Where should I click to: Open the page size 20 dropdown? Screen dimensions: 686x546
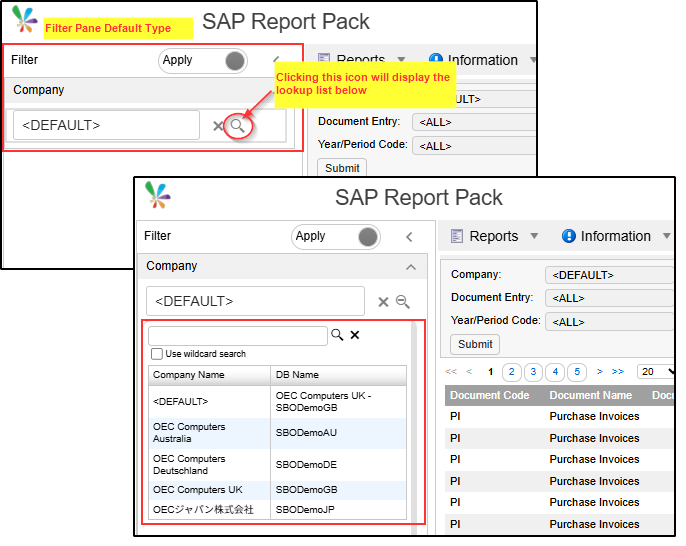coord(655,372)
